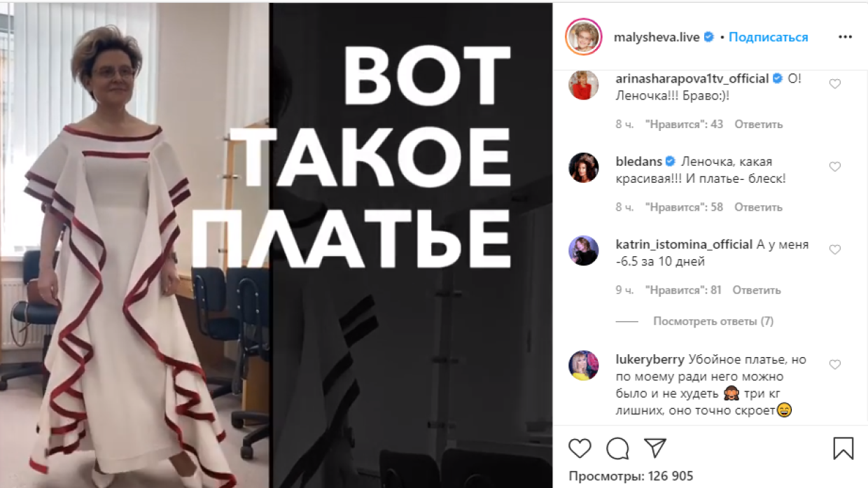Share the post with the paper plane icon
868x488 pixels.
(654, 448)
